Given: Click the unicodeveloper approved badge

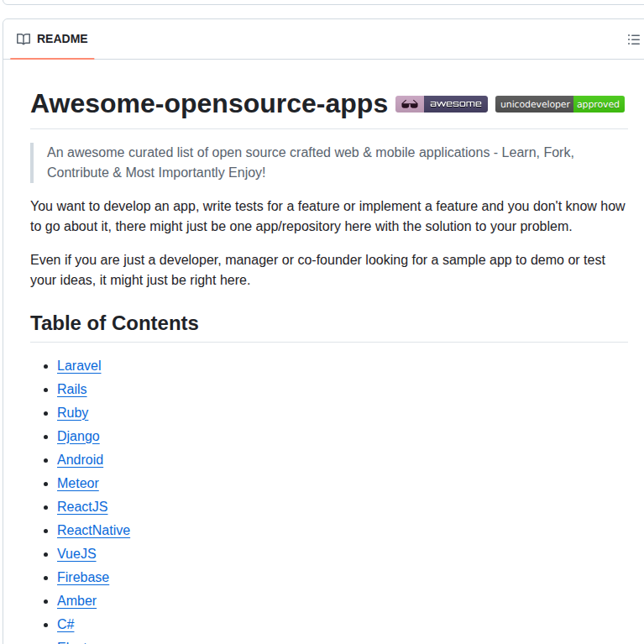Looking at the screenshot, I should [x=560, y=104].
